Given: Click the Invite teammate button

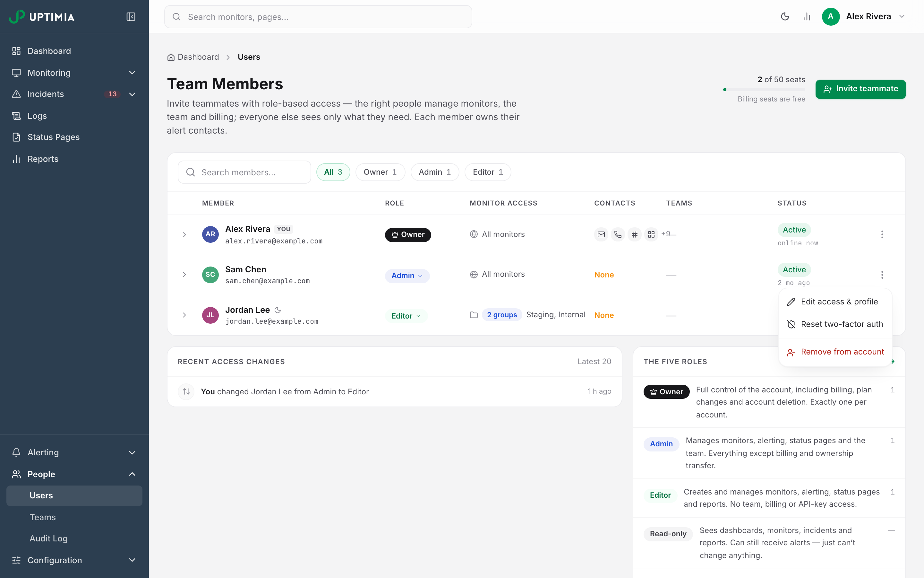Looking at the screenshot, I should [860, 89].
